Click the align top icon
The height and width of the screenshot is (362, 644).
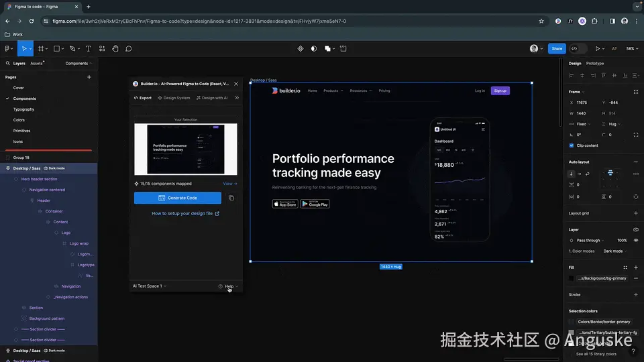click(603, 75)
